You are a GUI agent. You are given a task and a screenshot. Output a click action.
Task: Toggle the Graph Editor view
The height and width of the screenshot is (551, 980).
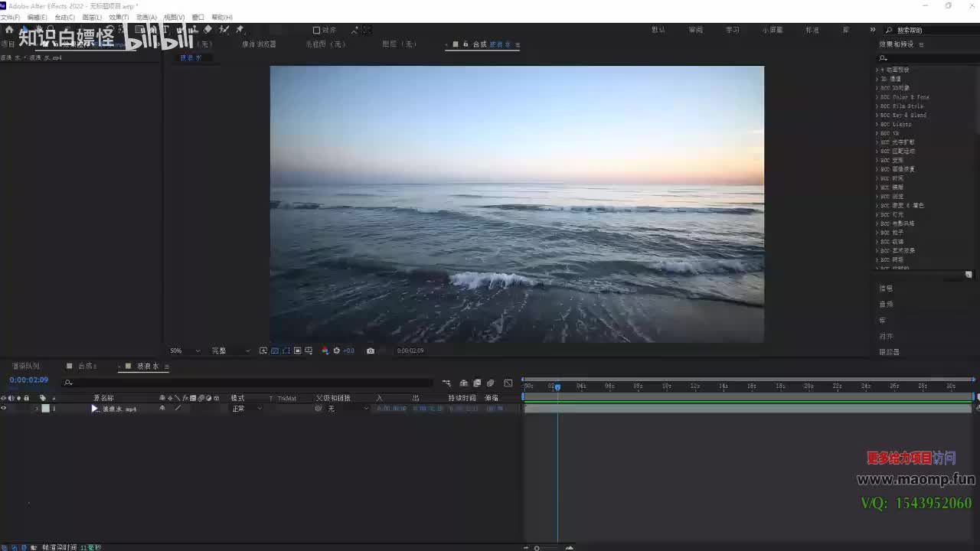508,383
